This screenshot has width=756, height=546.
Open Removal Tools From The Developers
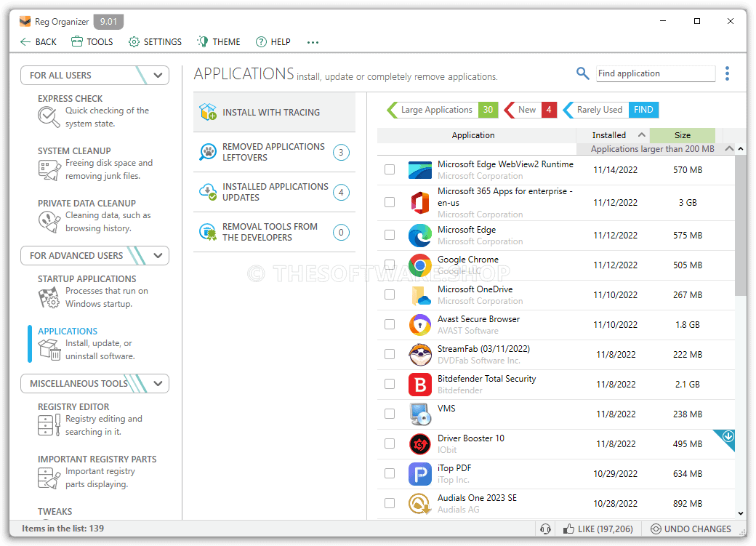click(x=274, y=232)
